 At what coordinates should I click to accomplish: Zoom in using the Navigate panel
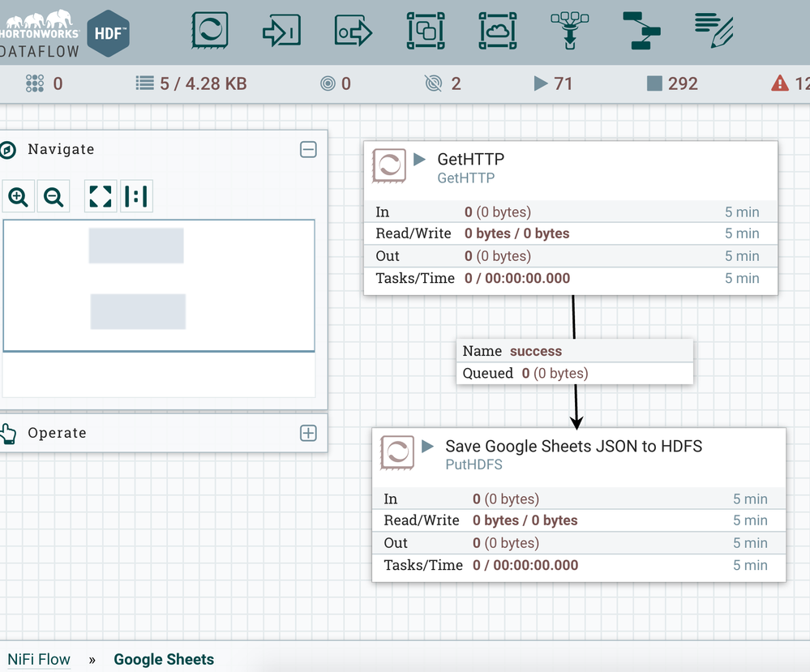pyautogui.click(x=18, y=196)
